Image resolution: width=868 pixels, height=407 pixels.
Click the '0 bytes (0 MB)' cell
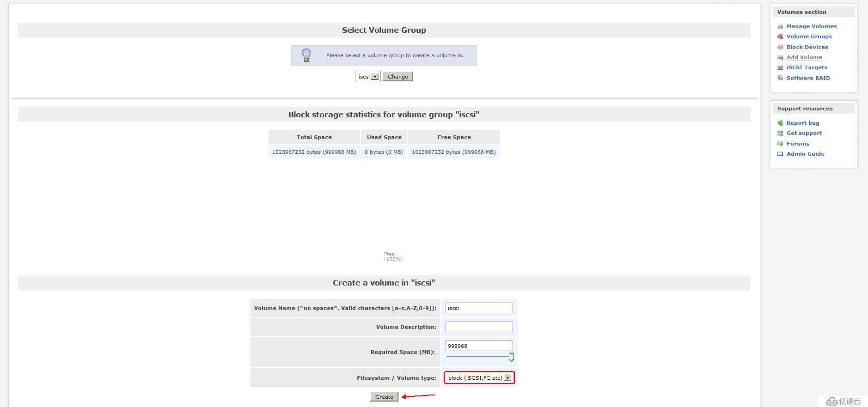click(x=384, y=152)
